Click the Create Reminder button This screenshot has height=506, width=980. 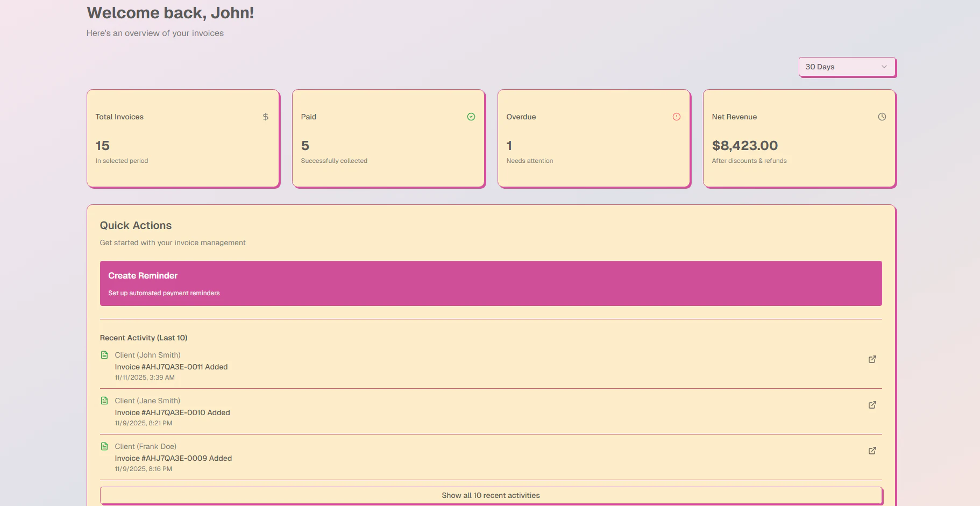(491, 283)
